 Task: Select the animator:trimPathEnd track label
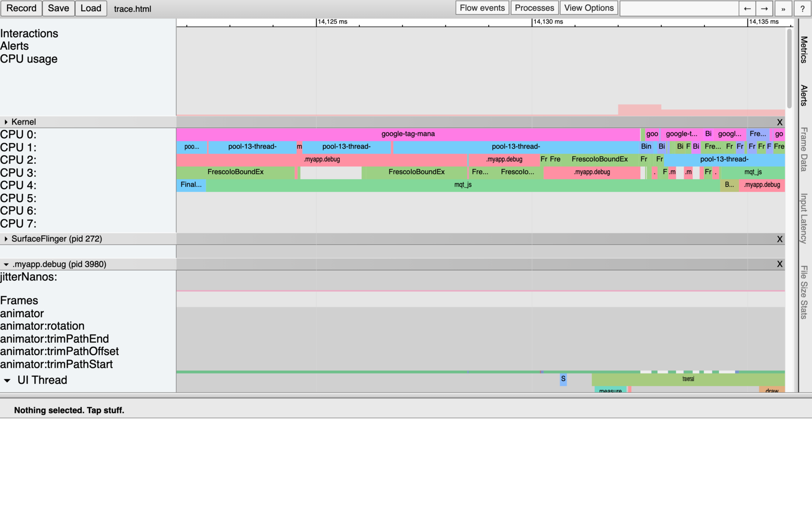(55, 339)
